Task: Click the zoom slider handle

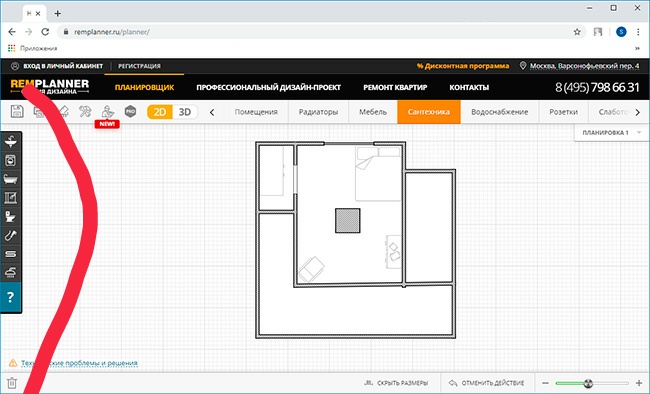Action: click(588, 383)
